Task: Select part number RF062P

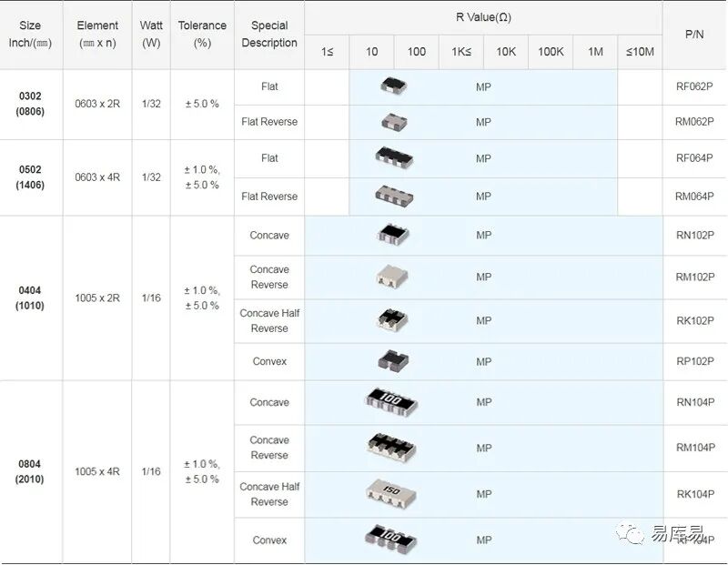Action: click(694, 86)
